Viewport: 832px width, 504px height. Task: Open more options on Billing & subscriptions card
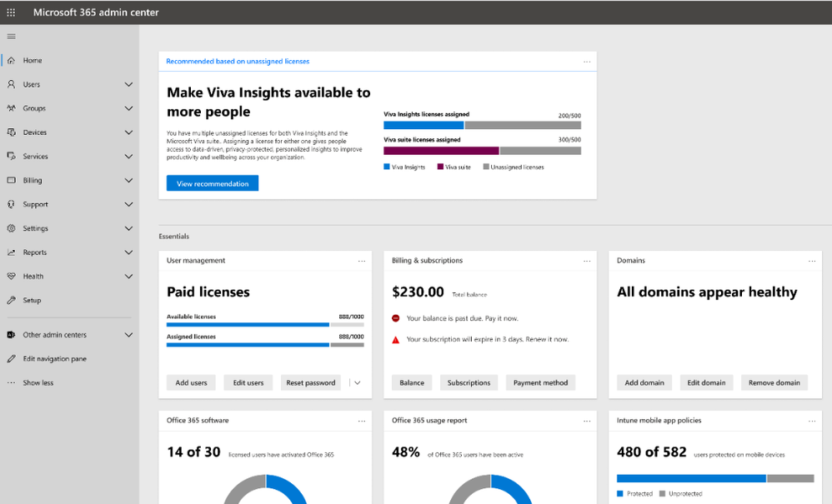[x=587, y=261]
